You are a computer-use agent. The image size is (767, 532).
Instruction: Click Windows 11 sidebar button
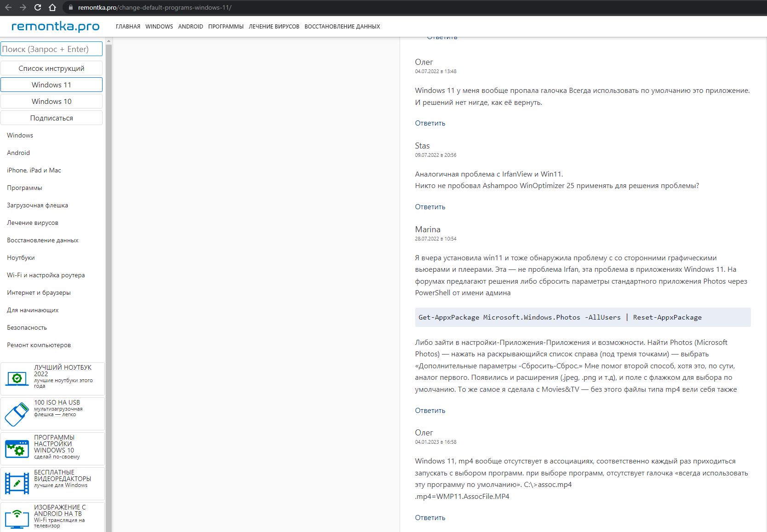click(x=52, y=85)
